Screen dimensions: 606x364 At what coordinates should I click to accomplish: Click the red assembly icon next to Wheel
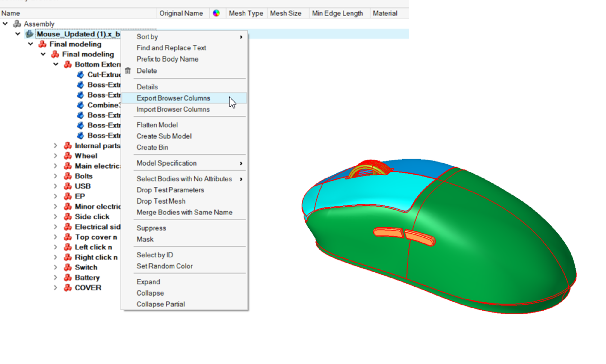coord(68,156)
